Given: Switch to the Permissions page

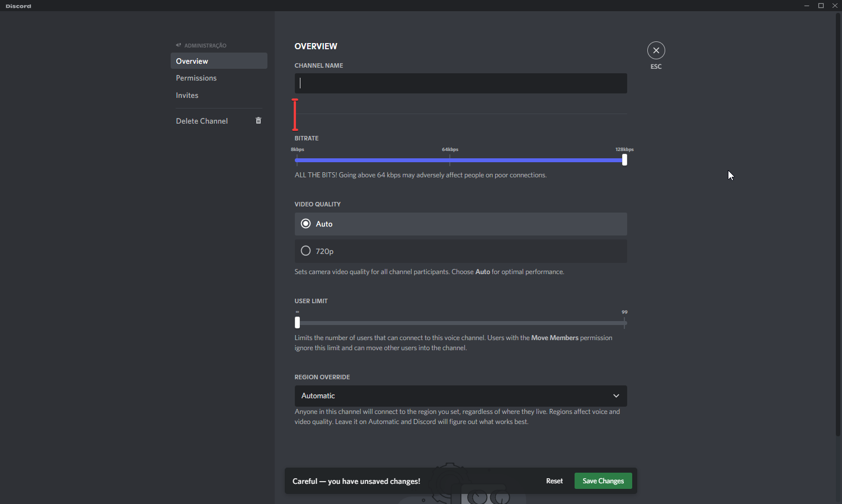Looking at the screenshot, I should tap(196, 78).
